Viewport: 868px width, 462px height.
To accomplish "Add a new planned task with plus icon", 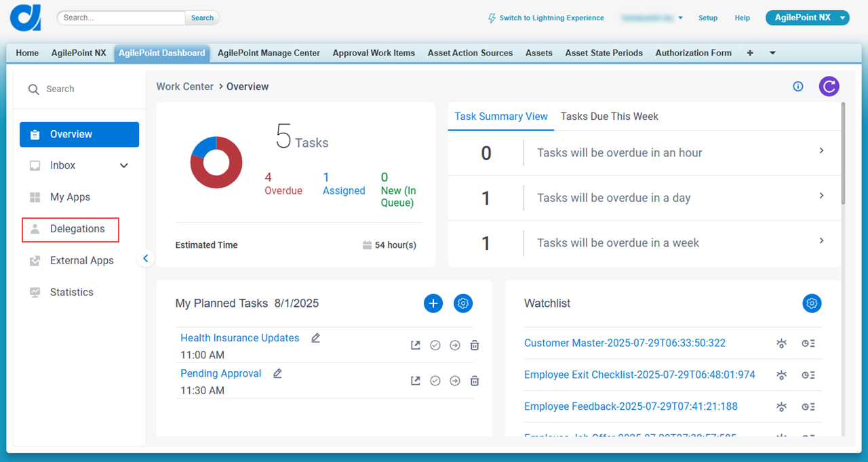I will (x=433, y=303).
